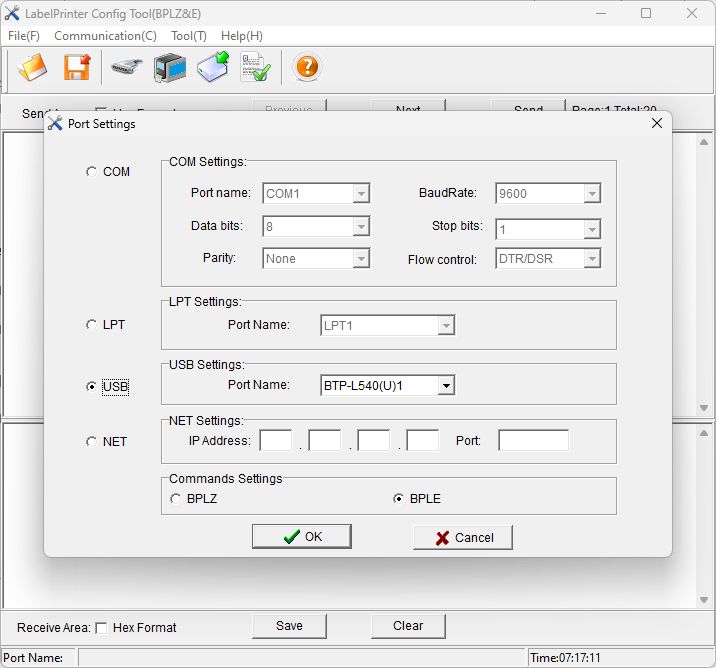This screenshot has width=716, height=668.
Task: Click the first IP Address octet field
Action: [275, 440]
